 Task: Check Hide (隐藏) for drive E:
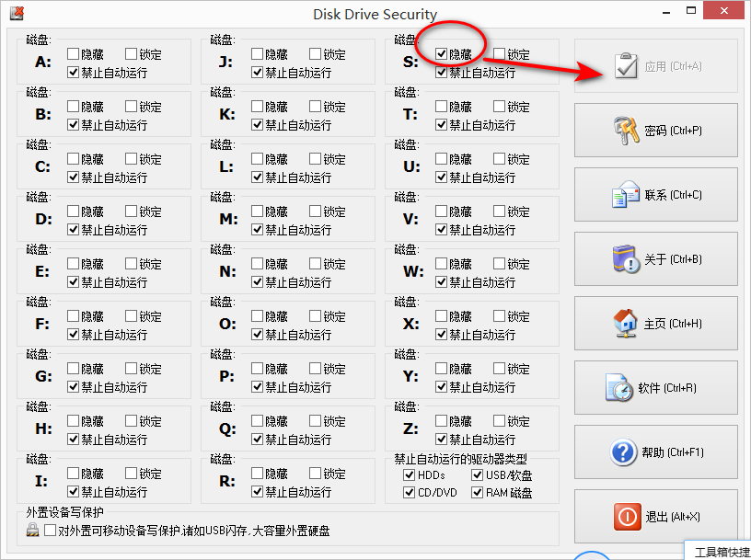tap(74, 263)
